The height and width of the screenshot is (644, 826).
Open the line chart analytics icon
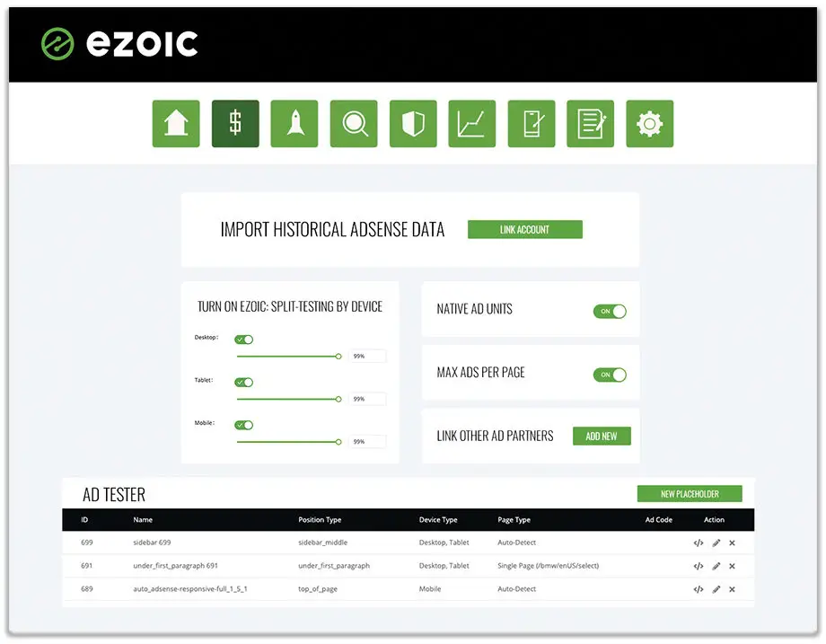click(x=472, y=124)
